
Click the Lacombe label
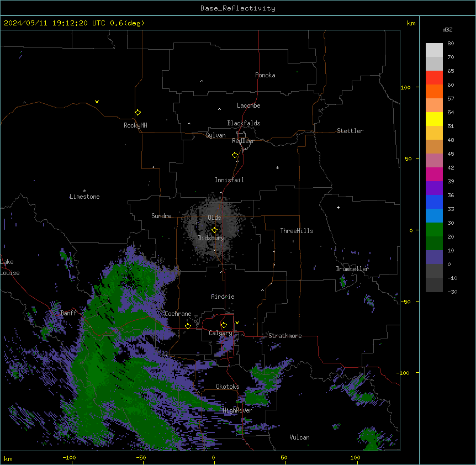click(x=248, y=105)
